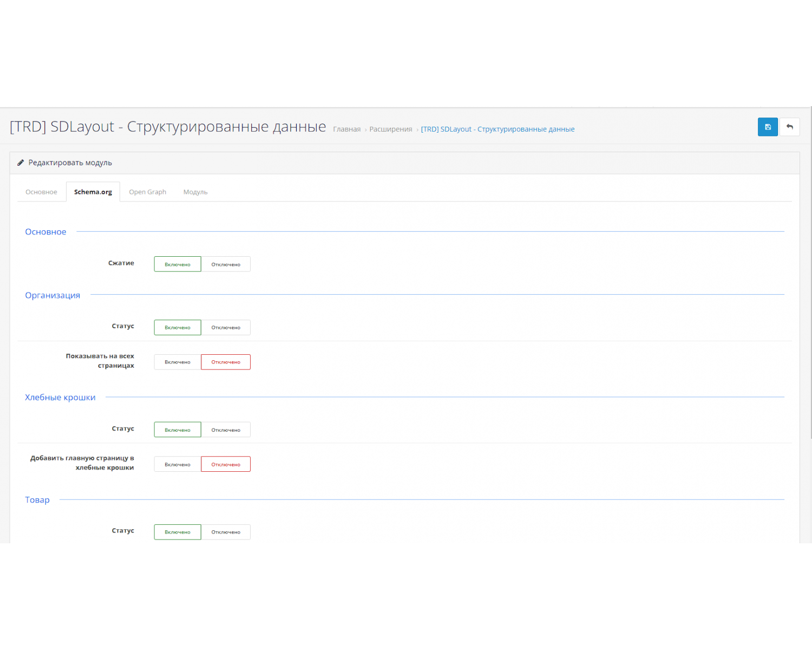Click the save module icon

[x=768, y=127]
